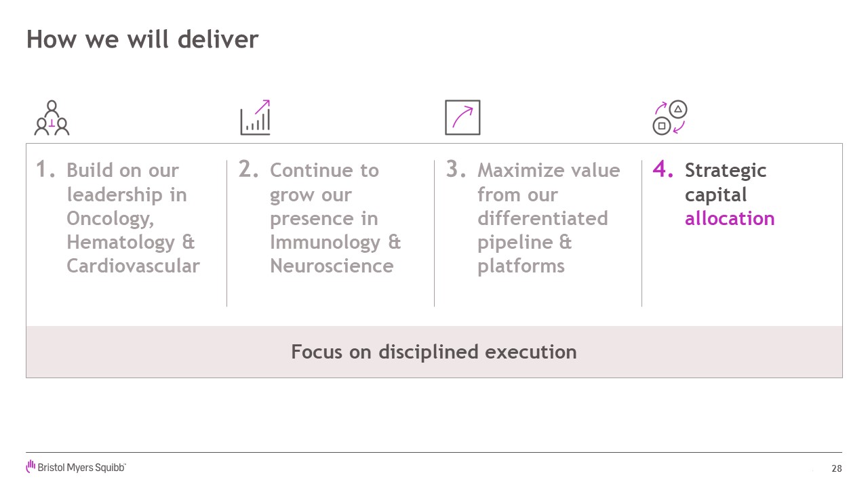Click the numeral 2 marker

(249, 169)
